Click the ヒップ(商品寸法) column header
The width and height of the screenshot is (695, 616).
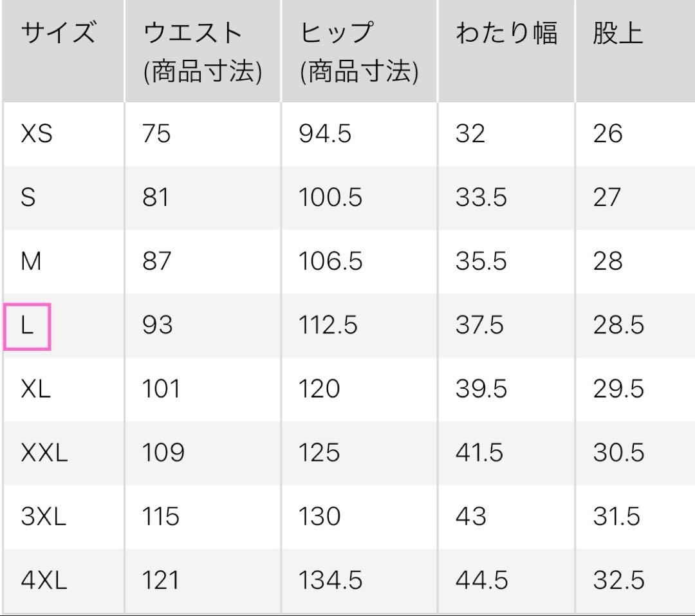(x=359, y=52)
